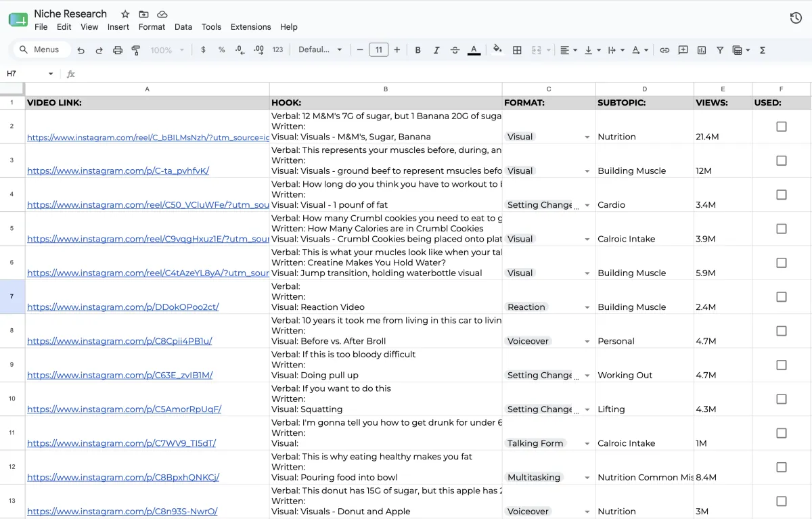Open version history clock icon
The width and height of the screenshot is (812, 519).
click(796, 18)
